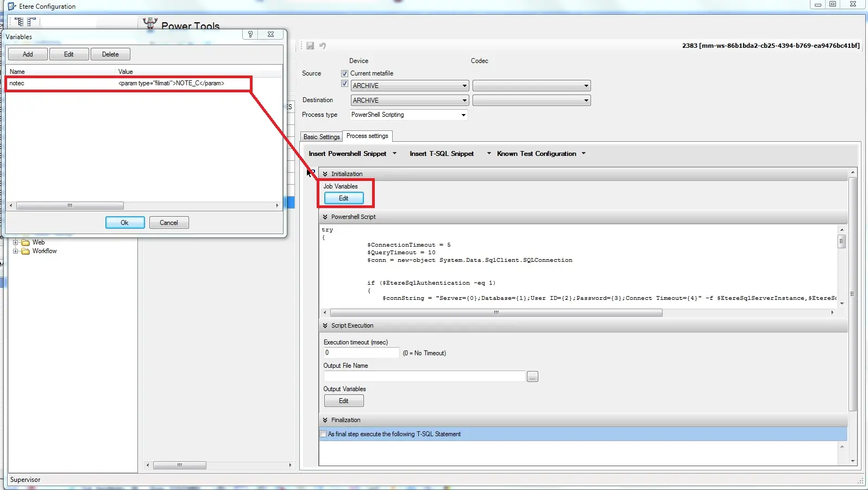Image resolution: width=868 pixels, height=490 pixels.
Task: Click the help question mark in Variables dialog
Action: [x=250, y=34]
